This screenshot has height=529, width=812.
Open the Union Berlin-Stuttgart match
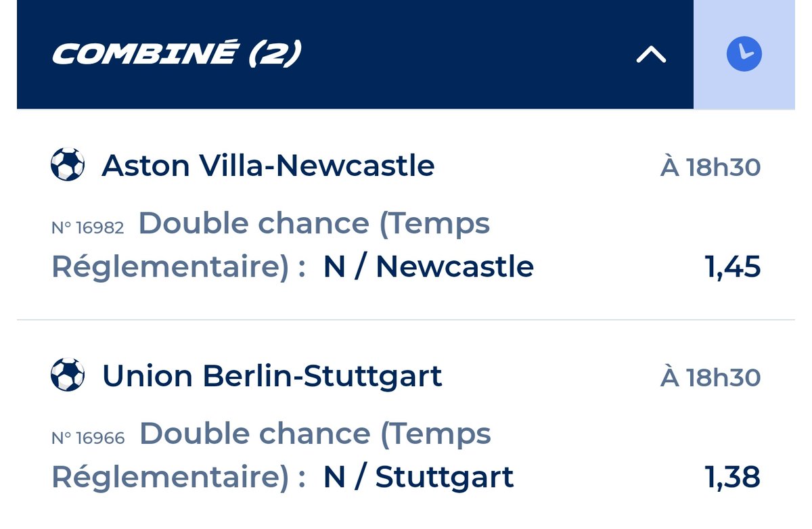click(x=272, y=376)
